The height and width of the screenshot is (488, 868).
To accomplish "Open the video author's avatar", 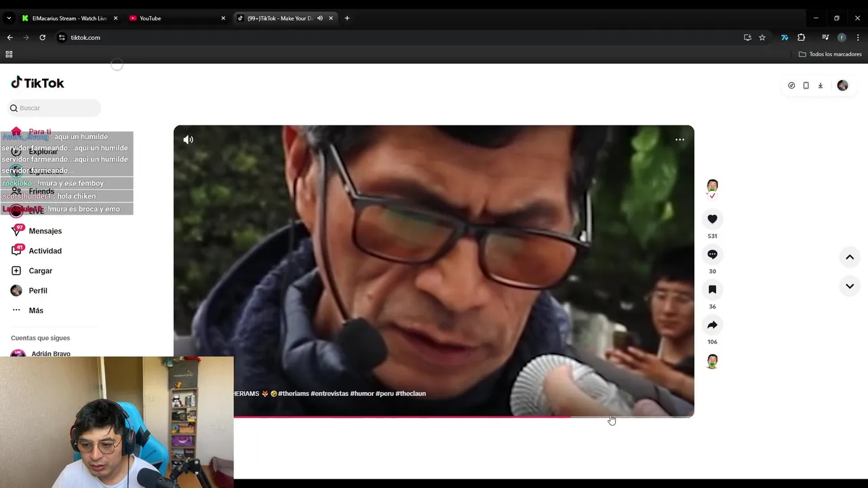I will click(712, 186).
